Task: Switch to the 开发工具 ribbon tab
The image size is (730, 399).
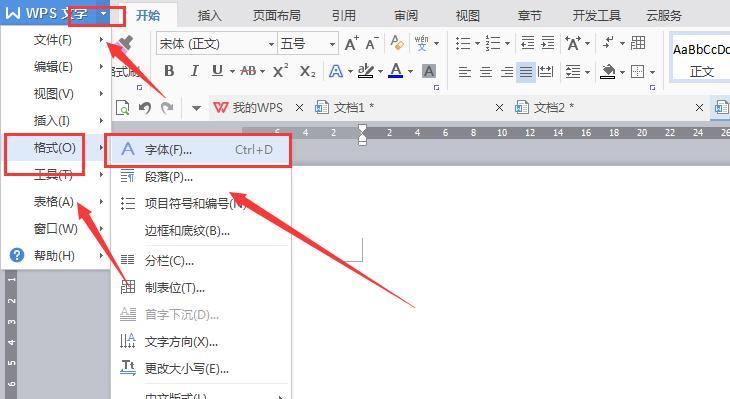Action: coord(596,16)
